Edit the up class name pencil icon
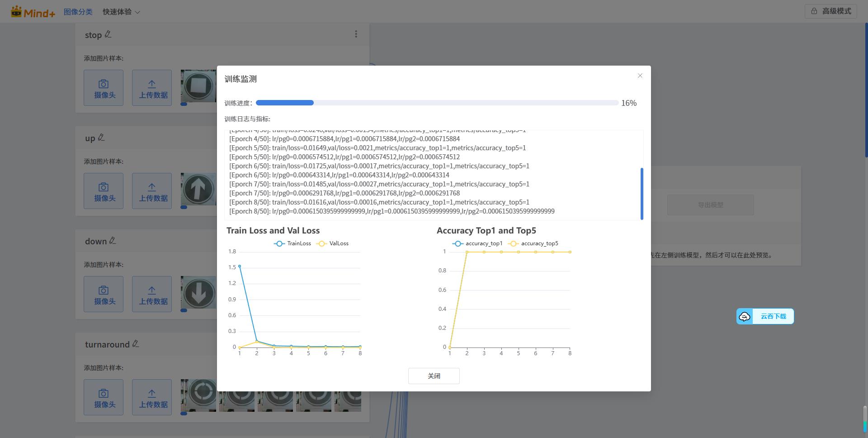Screen dimensions: 868x438 pos(101,138)
